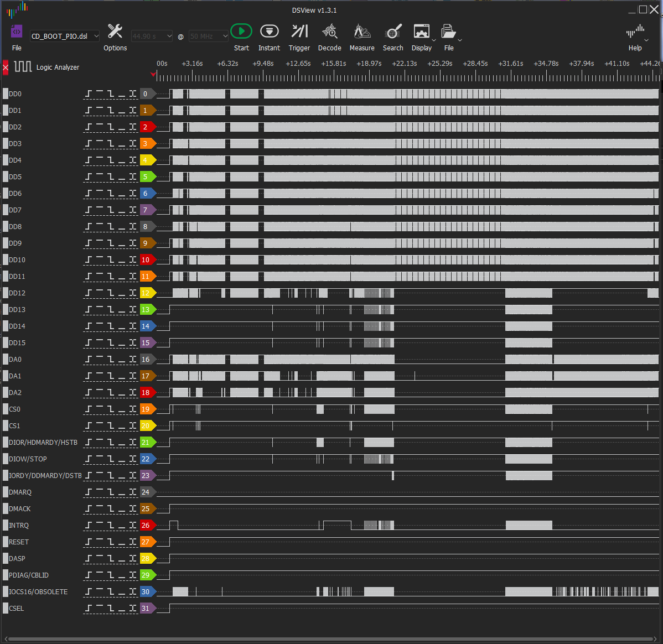Expand the 44.90 s duration dropdown
This screenshot has height=644, width=663.
[152, 37]
